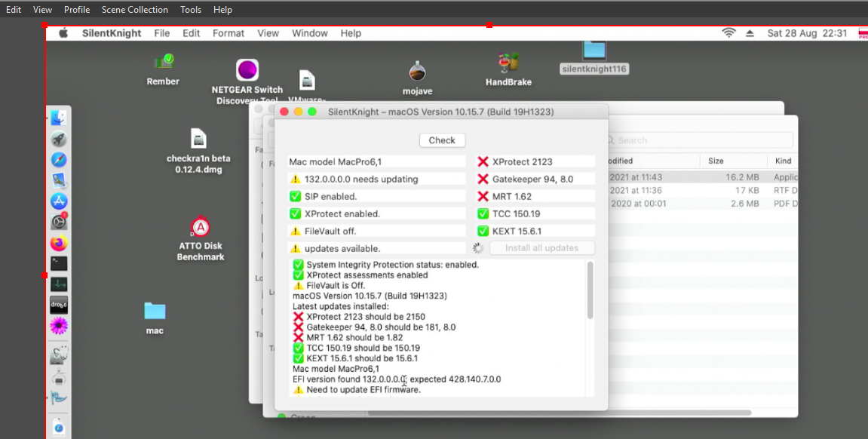Open the macOS Format menu

pyautogui.click(x=228, y=33)
